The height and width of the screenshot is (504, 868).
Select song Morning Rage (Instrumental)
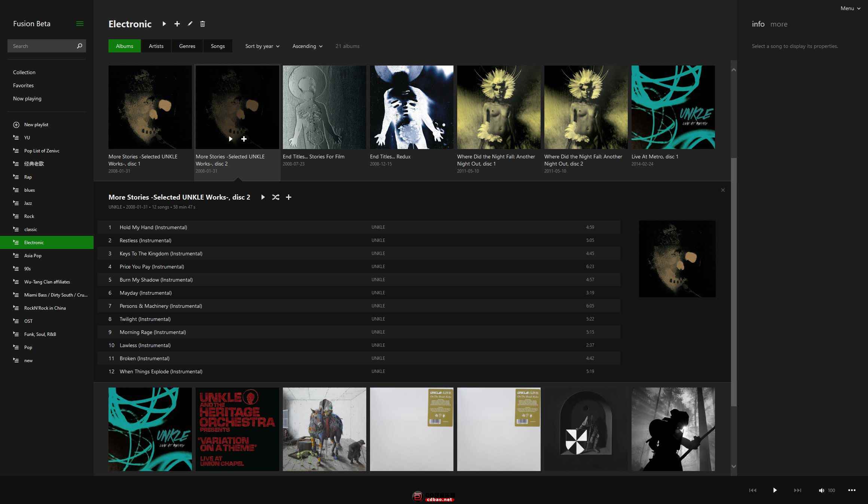[359, 332]
